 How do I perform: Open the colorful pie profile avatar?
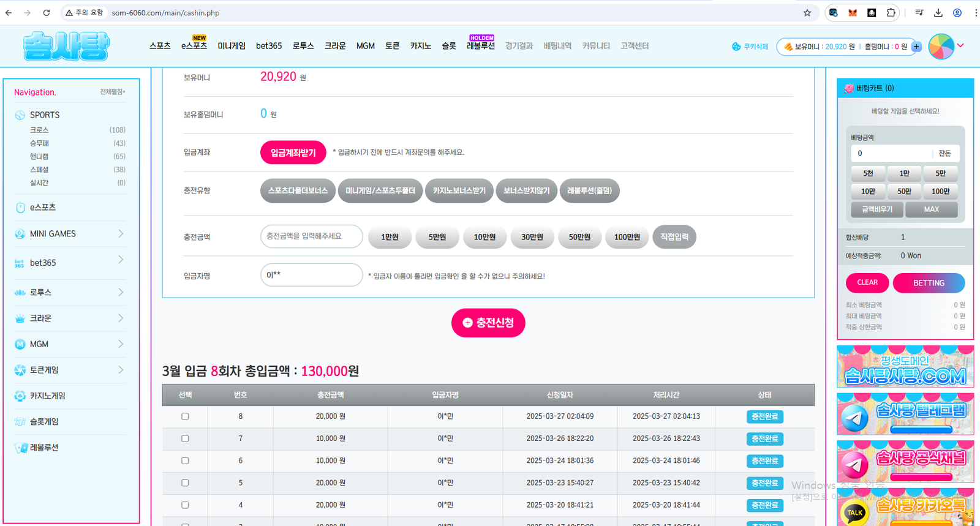pyautogui.click(x=941, y=47)
